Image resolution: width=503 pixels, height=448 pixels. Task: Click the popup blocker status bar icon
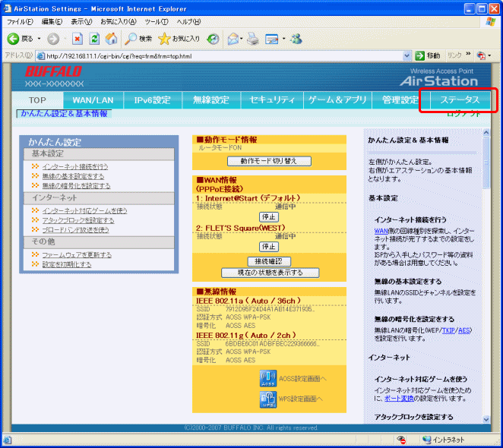pos(401,440)
